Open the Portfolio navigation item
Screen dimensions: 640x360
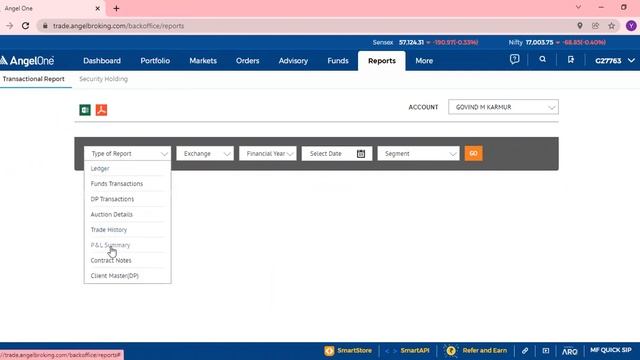[x=155, y=61]
